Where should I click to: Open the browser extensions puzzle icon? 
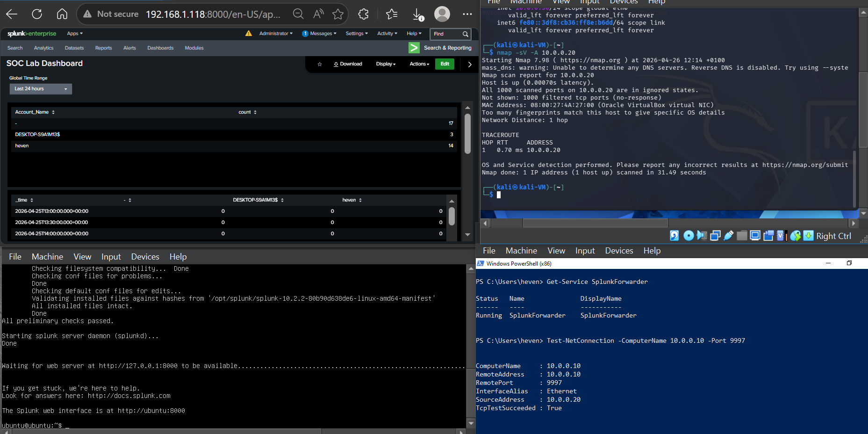coord(363,14)
